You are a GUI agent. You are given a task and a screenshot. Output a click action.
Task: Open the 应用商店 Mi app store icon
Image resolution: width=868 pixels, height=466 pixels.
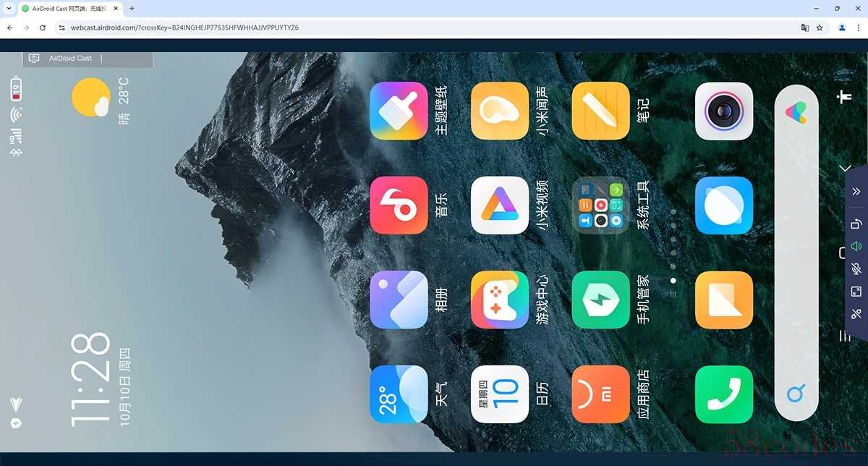(601, 394)
